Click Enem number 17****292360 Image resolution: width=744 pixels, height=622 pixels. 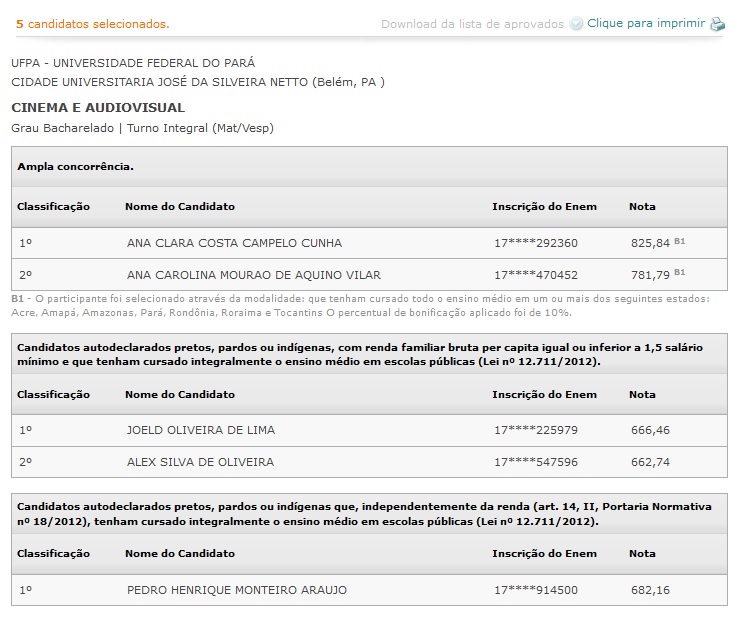click(x=536, y=243)
